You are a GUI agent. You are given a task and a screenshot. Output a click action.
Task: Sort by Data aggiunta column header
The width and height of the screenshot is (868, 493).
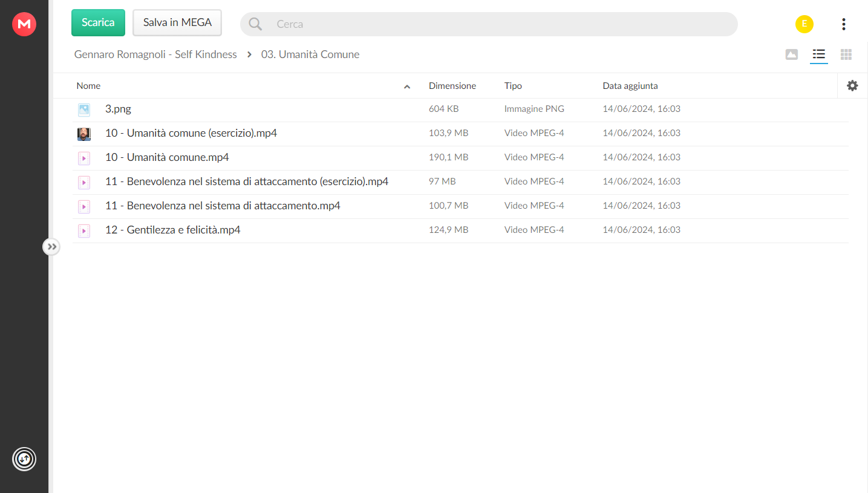(630, 86)
